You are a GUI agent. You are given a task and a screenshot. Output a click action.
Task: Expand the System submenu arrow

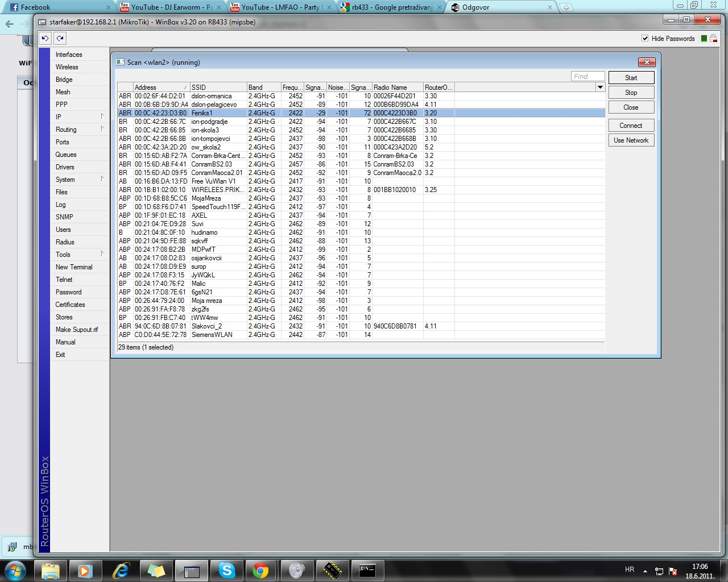pyautogui.click(x=102, y=179)
